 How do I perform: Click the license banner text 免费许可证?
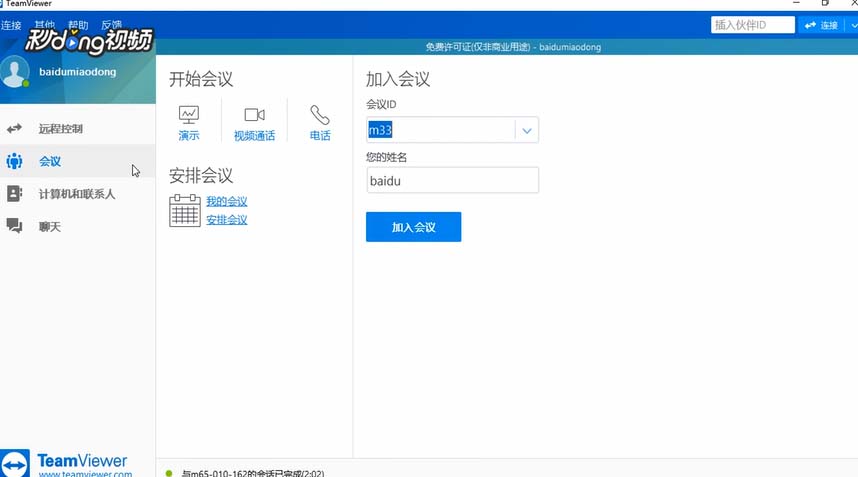513,47
